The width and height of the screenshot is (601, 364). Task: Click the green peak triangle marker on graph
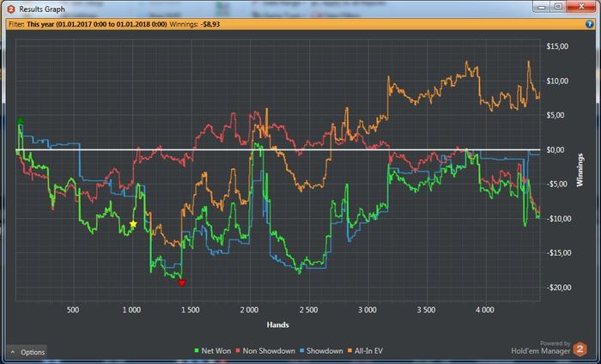(x=21, y=121)
